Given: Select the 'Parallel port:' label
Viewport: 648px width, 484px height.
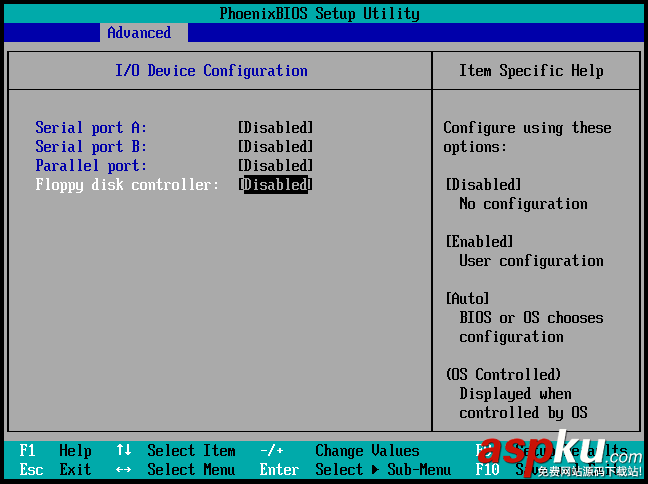Looking at the screenshot, I should click(x=91, y=165).
